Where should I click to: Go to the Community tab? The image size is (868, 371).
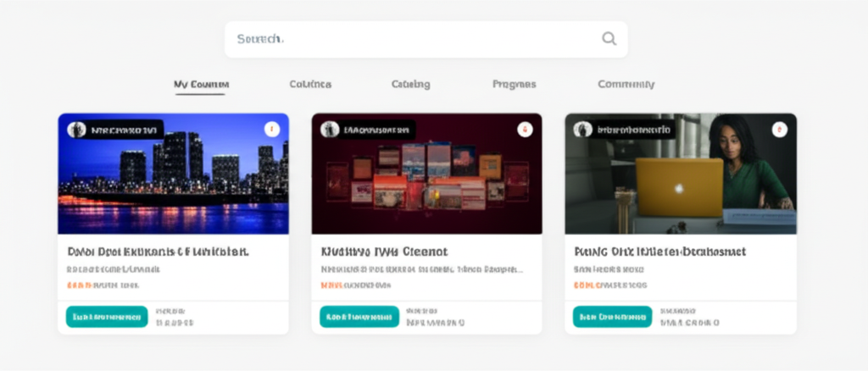click(626, 85)
